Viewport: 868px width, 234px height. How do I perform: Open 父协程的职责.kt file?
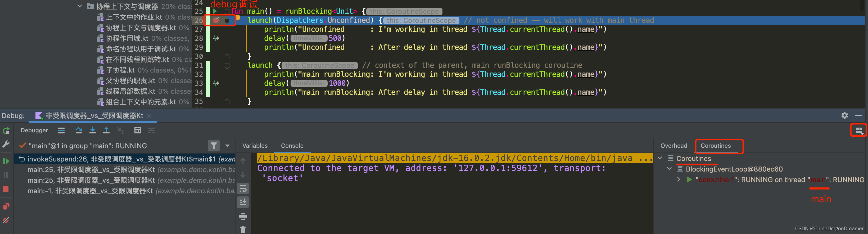(130, 80)
